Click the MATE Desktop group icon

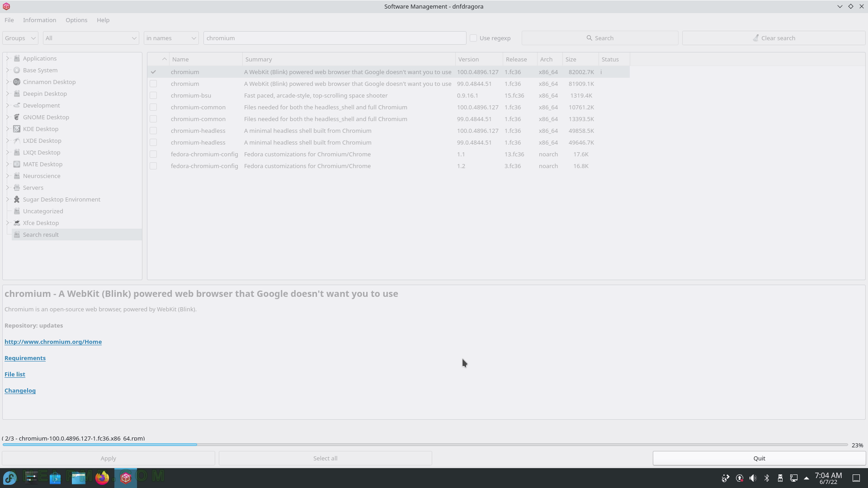(17, 164)
